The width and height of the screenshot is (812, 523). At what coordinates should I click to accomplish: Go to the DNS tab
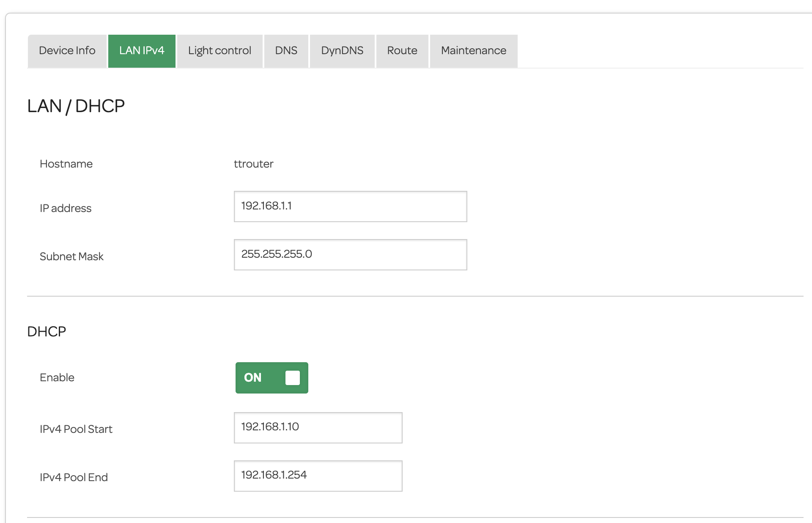[x=286, y=51]
